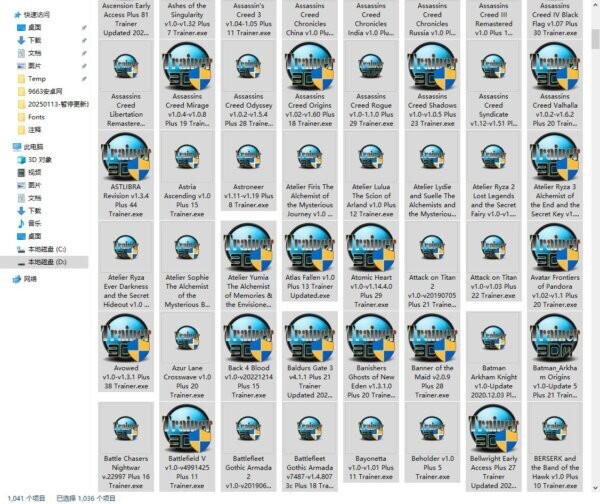The width and height of the screenshot is (600, 504).
Task: Click the Assassins Creed IV Black Flag filename
Action: [x=555, y=19]
